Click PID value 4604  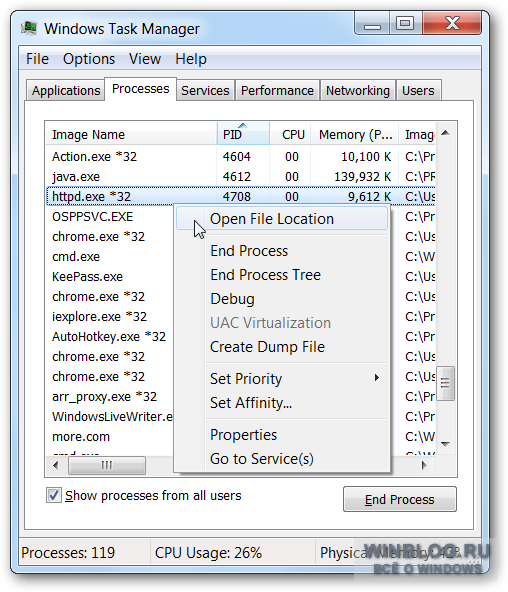click(237, 156)
